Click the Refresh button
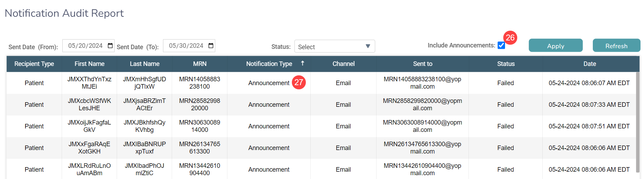644x179 pixels. pyautogui.click(x=616, y=46)
